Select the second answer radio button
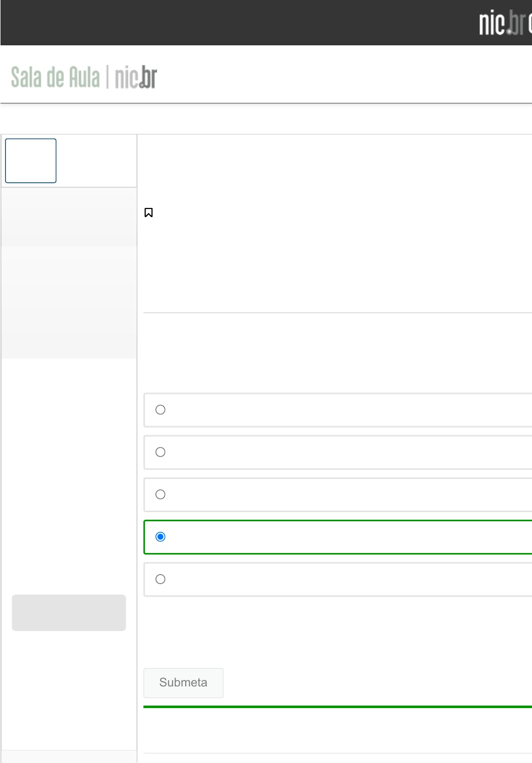 coord(161,452)
